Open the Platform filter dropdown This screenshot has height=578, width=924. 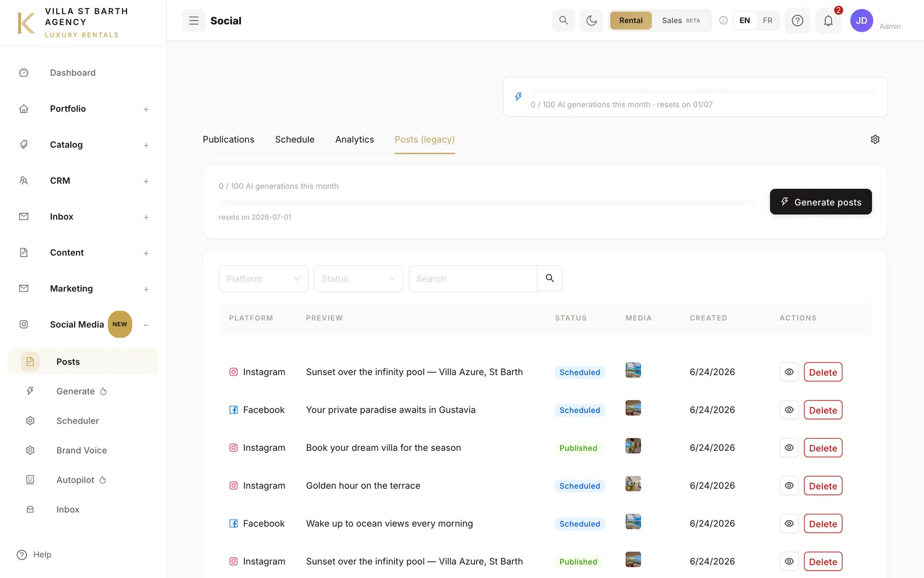(263, 279)
